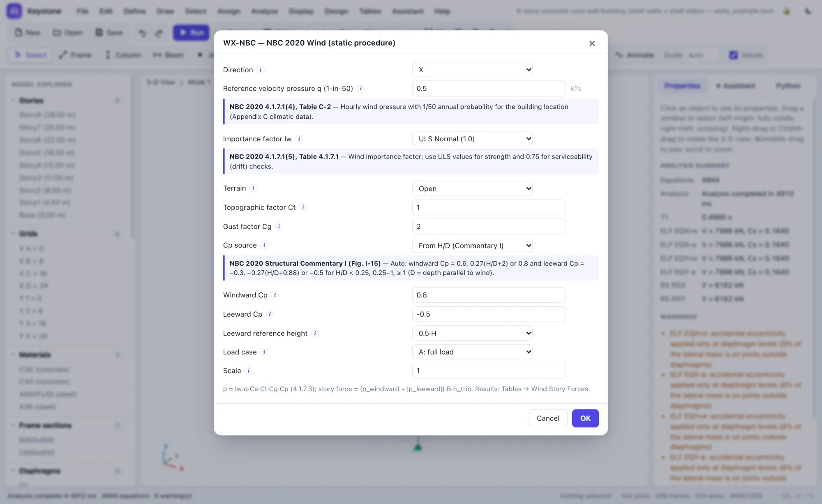Click the Leeward reference height info icon
822x504 pixels.
[315, 333]
